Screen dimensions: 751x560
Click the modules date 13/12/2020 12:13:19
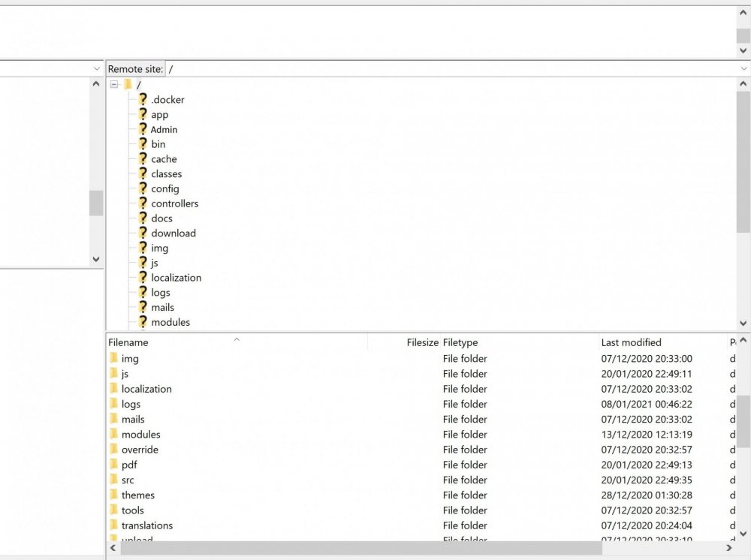tap(647, 434)
